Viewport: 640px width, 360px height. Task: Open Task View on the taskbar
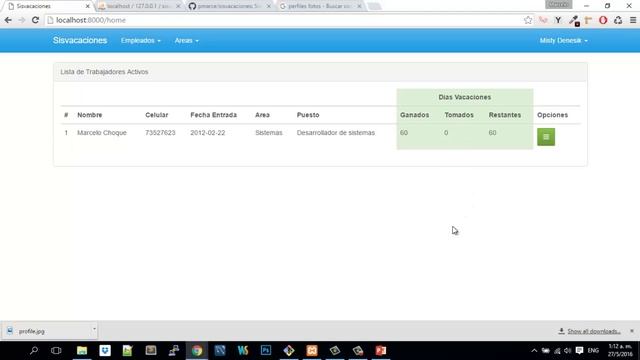click(56, 351)
